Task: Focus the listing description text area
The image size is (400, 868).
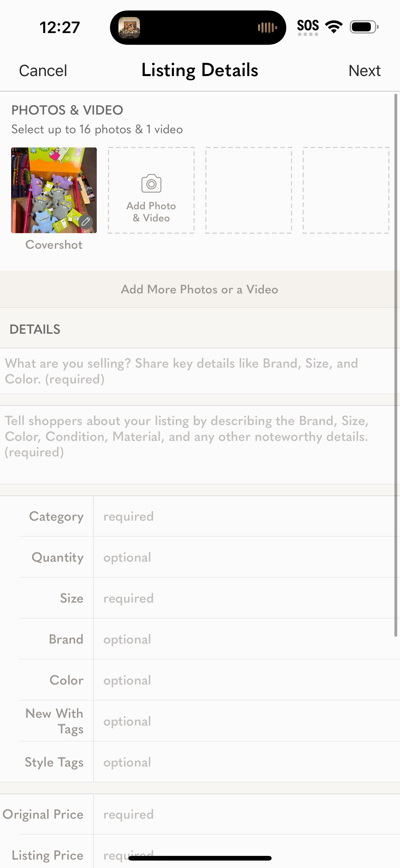Action: click(x=199, y=441)
